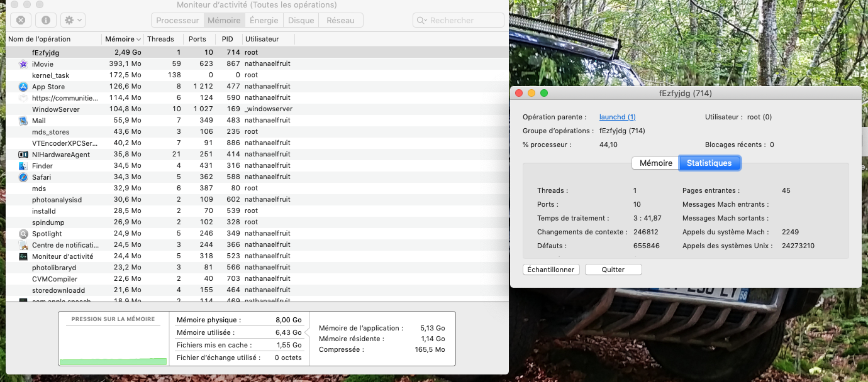Select the storedownloadd row
Image resolution: width=868 pixels, height=382 pixels.
[257, 290]
